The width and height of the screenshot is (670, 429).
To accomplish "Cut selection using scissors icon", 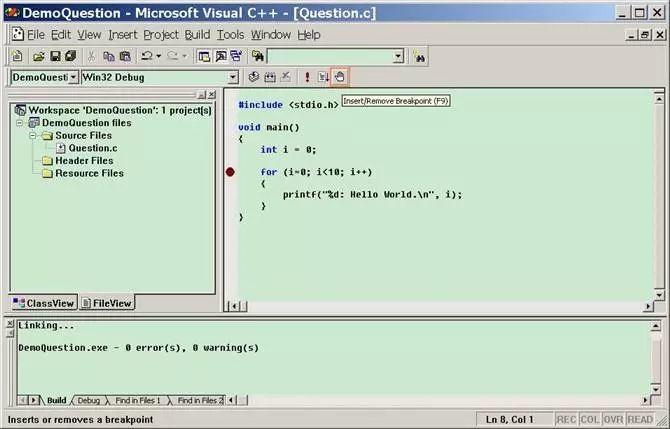I will tap(91, 56).
